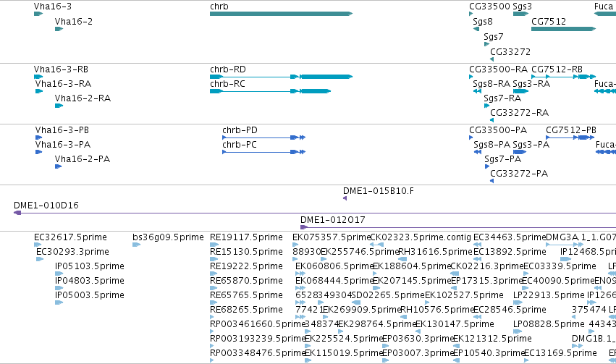Select the IP05003.5prime EST glyph
This screenshot has height=364, width=616.
[x=59, y=302]
